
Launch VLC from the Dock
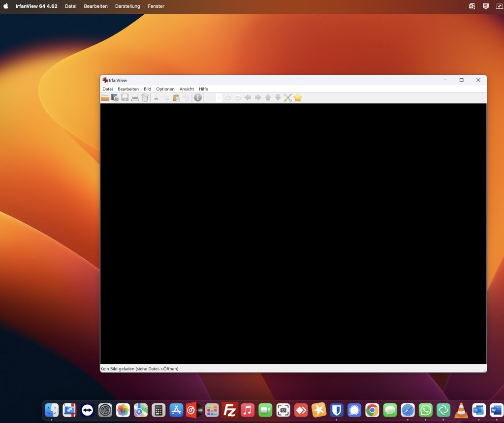pyautogui.click(x=461, y=410)
